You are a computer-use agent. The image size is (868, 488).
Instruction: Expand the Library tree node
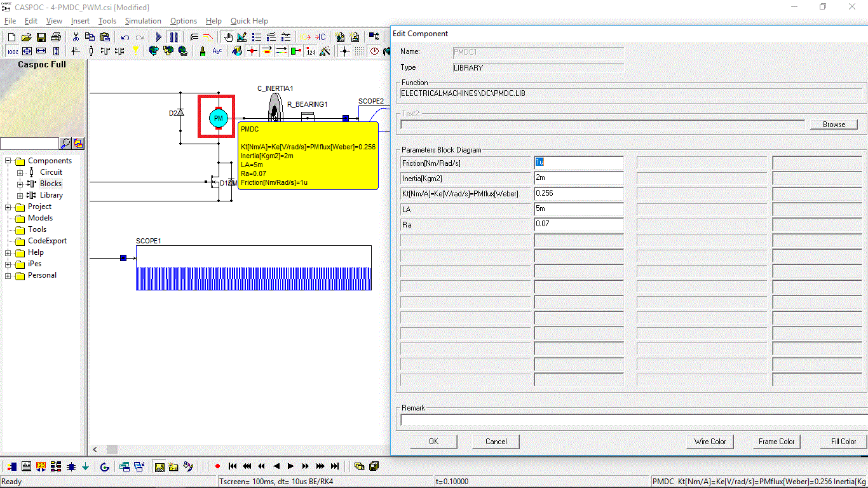click(20, 195)
